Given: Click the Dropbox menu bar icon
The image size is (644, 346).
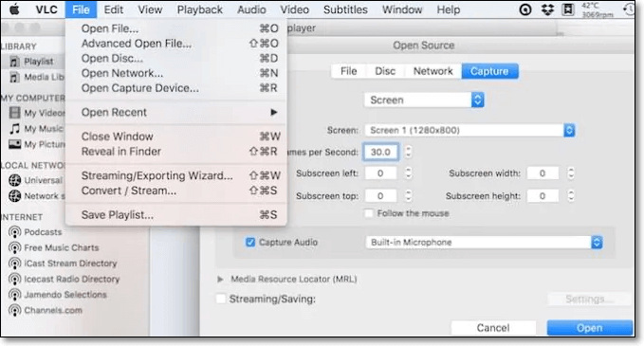Looking at the screenshot, I should pyautogui.click(x=547, y=9).
